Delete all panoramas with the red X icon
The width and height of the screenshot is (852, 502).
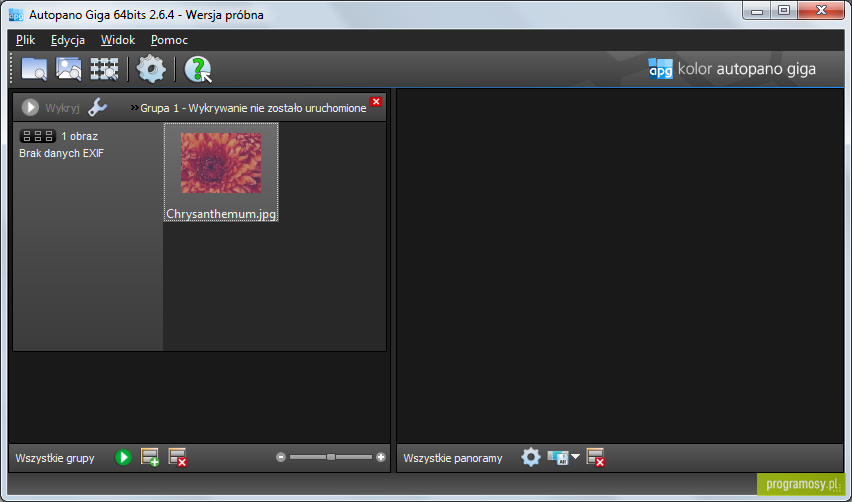pyautogui.click(x=596, y=457)
